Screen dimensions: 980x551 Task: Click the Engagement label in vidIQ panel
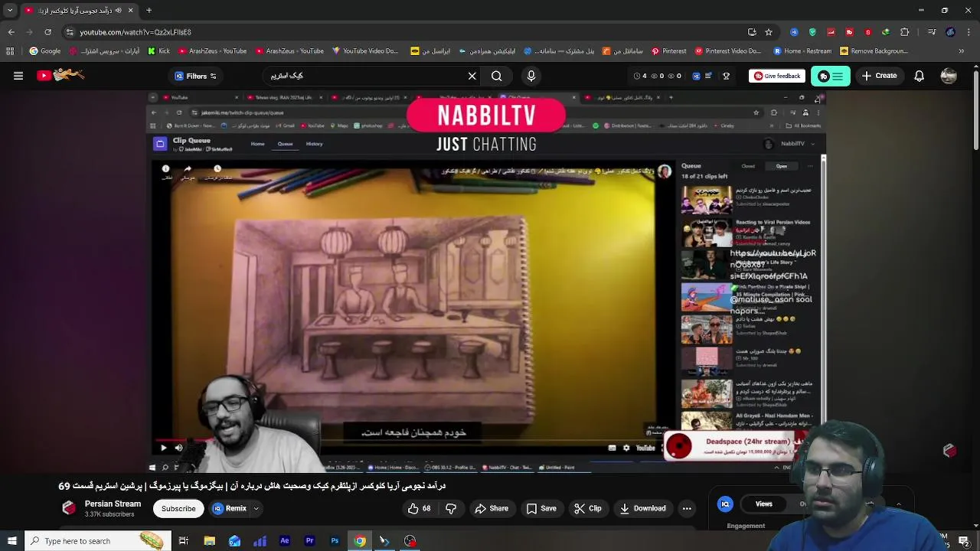pos(746,526)
